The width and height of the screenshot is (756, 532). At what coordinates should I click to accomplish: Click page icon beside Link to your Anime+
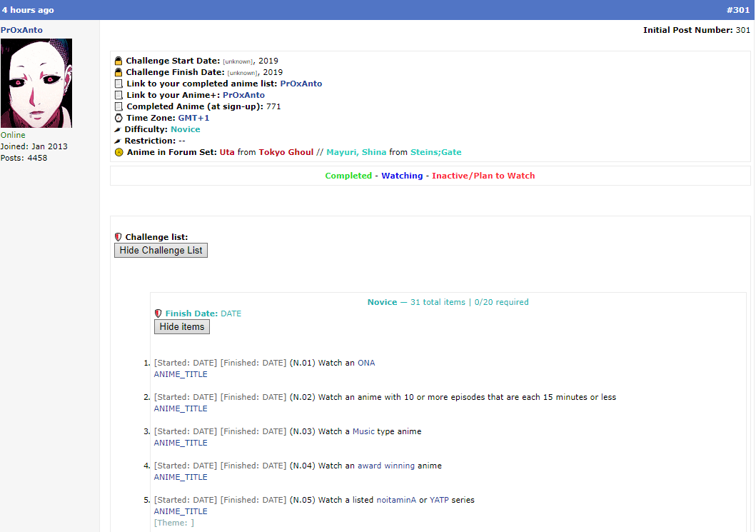119,95
